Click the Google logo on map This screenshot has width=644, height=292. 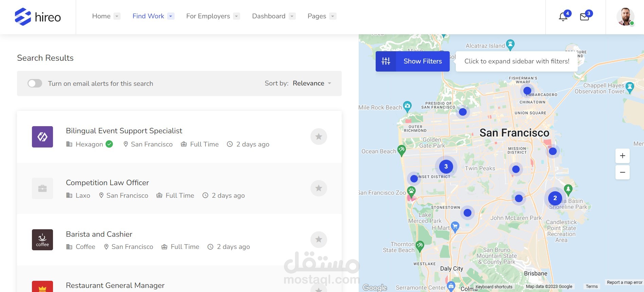[375, 288]
